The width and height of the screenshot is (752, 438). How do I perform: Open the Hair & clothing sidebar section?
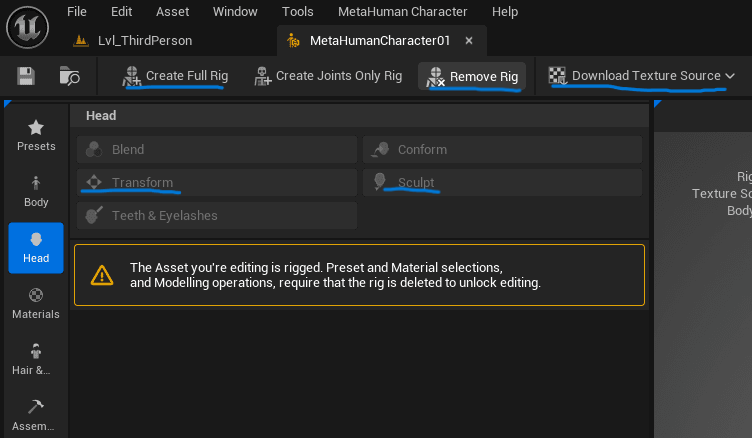[36, 360]
